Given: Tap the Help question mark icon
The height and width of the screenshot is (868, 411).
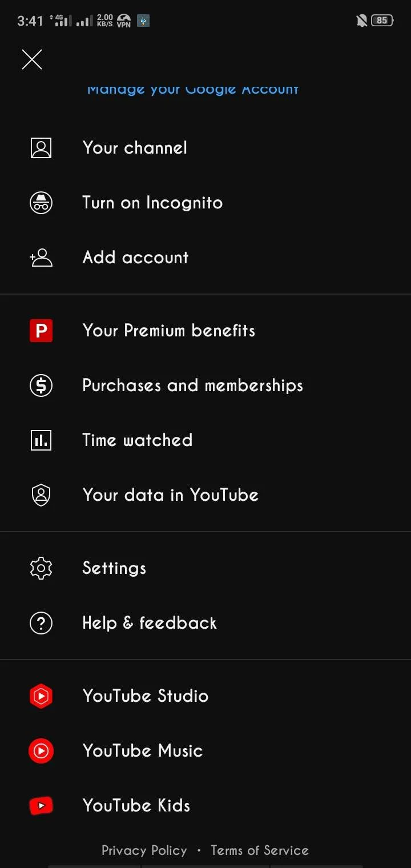Looking at the screenshot, I should [x=41, y=623].
